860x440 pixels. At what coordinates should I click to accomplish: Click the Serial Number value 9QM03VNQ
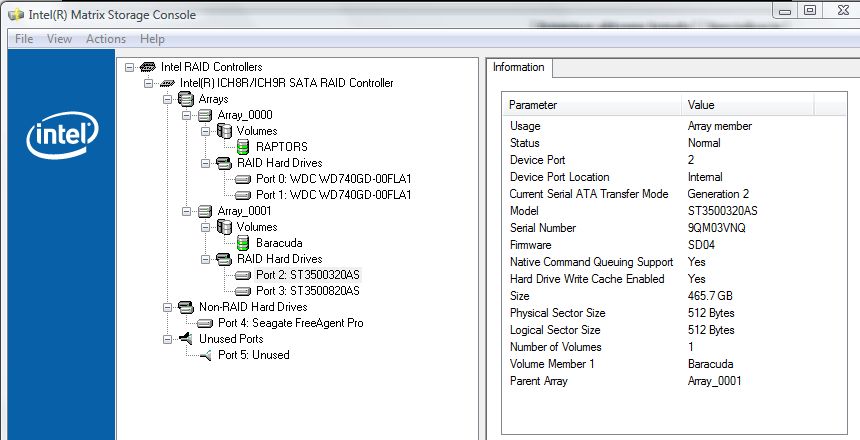(716, 228)
